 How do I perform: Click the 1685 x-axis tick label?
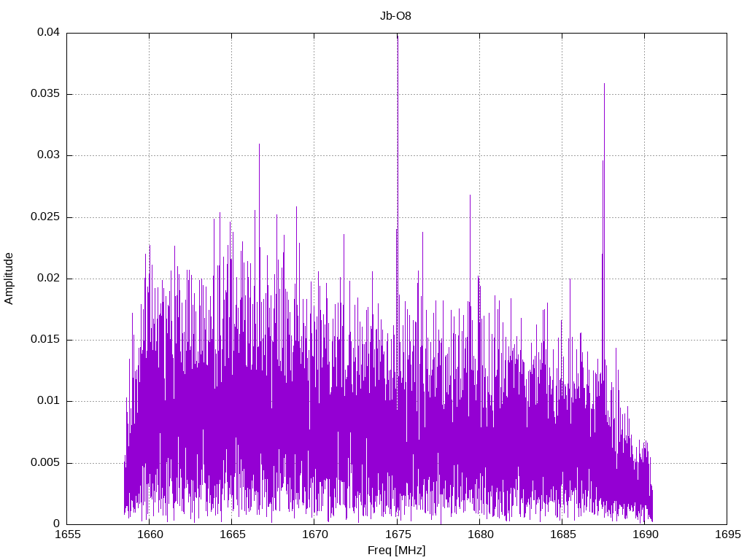[x=562, y=534]
